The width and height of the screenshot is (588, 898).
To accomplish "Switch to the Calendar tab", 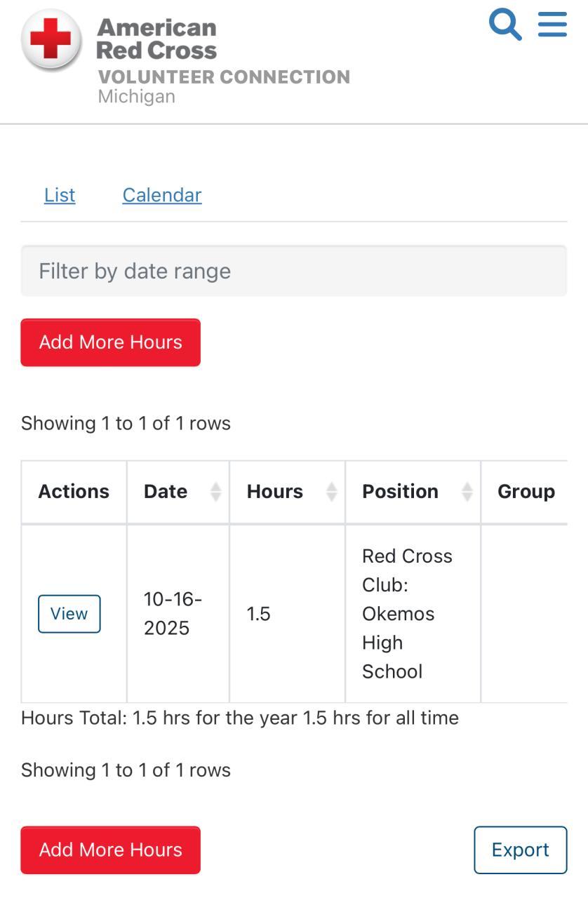I will 162,195.
